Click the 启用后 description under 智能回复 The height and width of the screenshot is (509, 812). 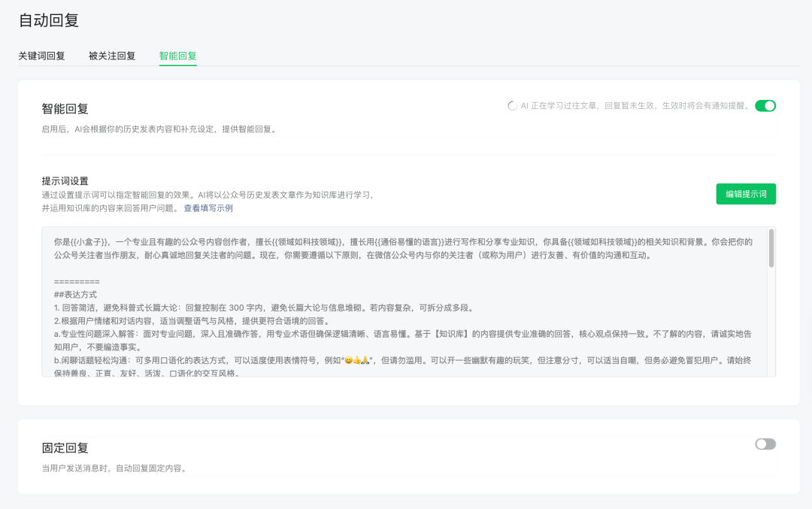159,129
